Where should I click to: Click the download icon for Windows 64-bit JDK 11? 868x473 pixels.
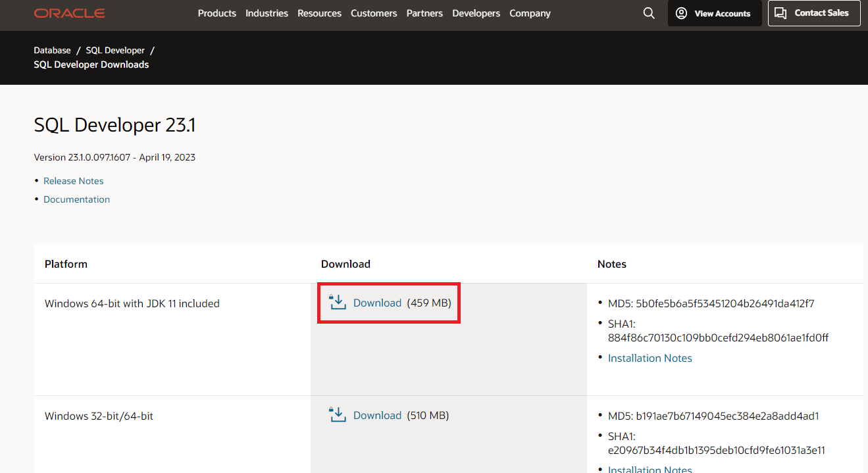coord(337,303)
